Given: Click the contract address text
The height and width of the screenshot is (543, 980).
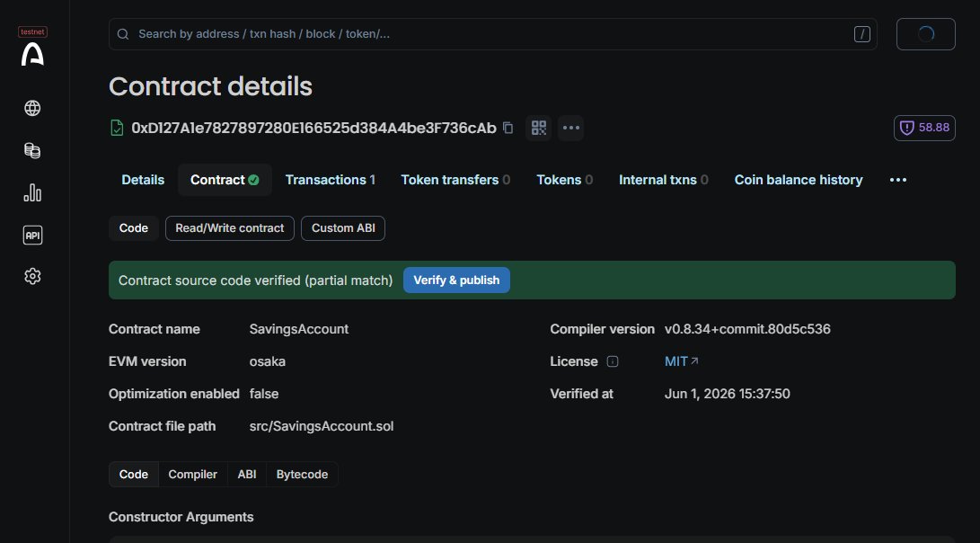Looking at the screenshot, I should (313, 128).
